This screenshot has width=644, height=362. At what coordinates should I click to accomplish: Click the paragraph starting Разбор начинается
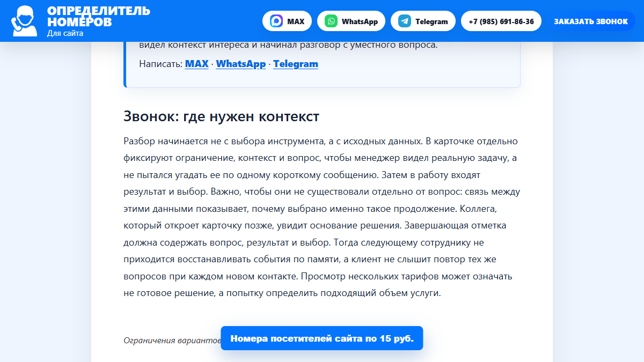pos(322,217)
